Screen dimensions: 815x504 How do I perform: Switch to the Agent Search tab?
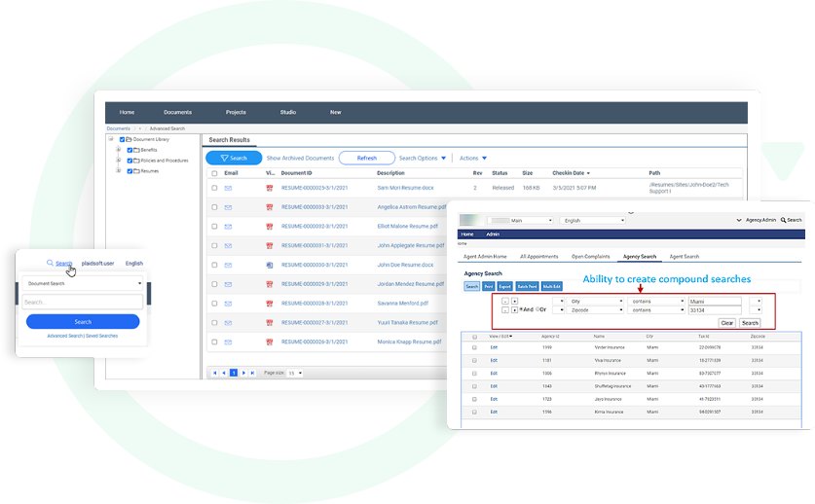pos(684,257)
